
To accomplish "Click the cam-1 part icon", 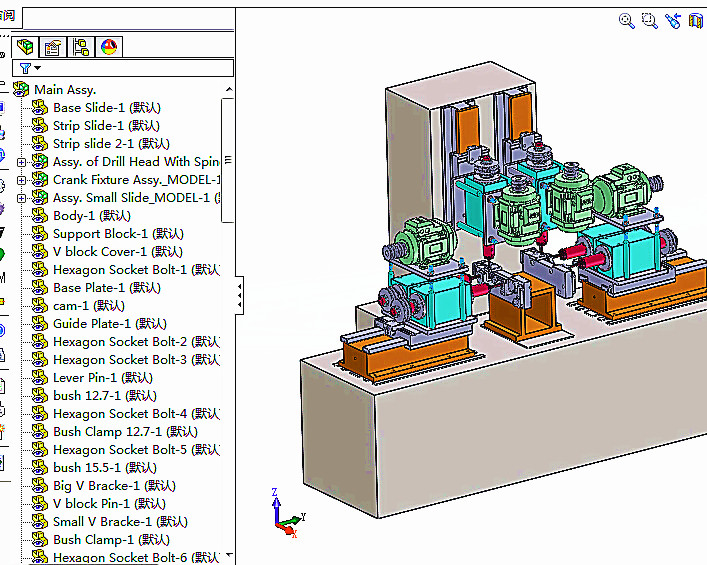I will [x=40, y=306].
